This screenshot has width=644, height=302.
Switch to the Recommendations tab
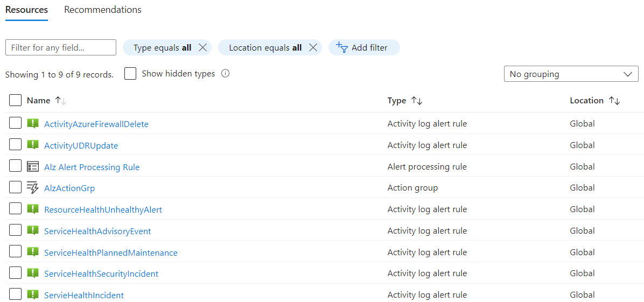tap(103, 10)
